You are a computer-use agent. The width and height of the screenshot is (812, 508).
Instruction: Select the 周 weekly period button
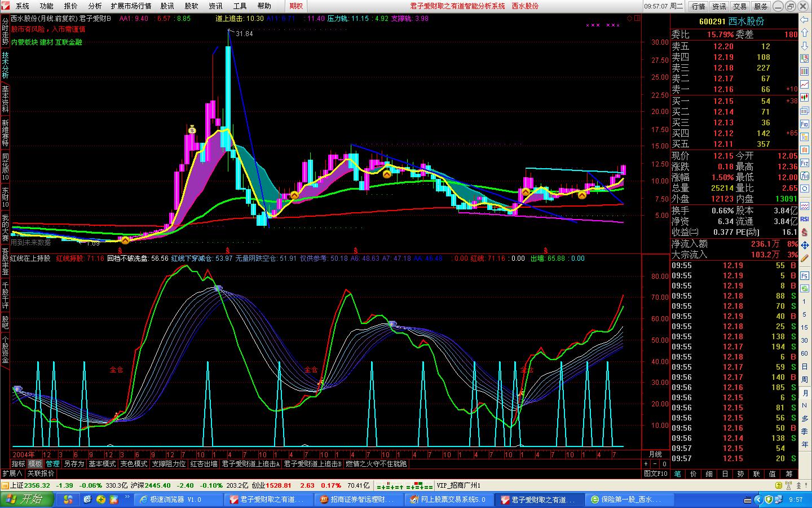coord(804,380)
